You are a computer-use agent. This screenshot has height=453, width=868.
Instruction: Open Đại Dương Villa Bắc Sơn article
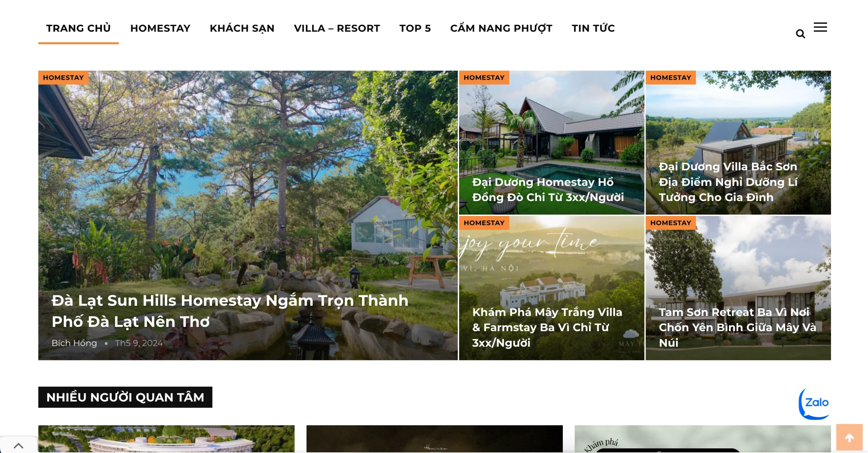[x=728, y=182]
